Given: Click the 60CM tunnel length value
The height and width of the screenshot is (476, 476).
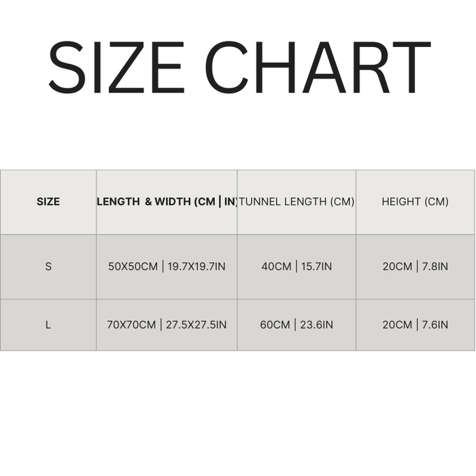Looking at the screenshot, I should point(275,325).
